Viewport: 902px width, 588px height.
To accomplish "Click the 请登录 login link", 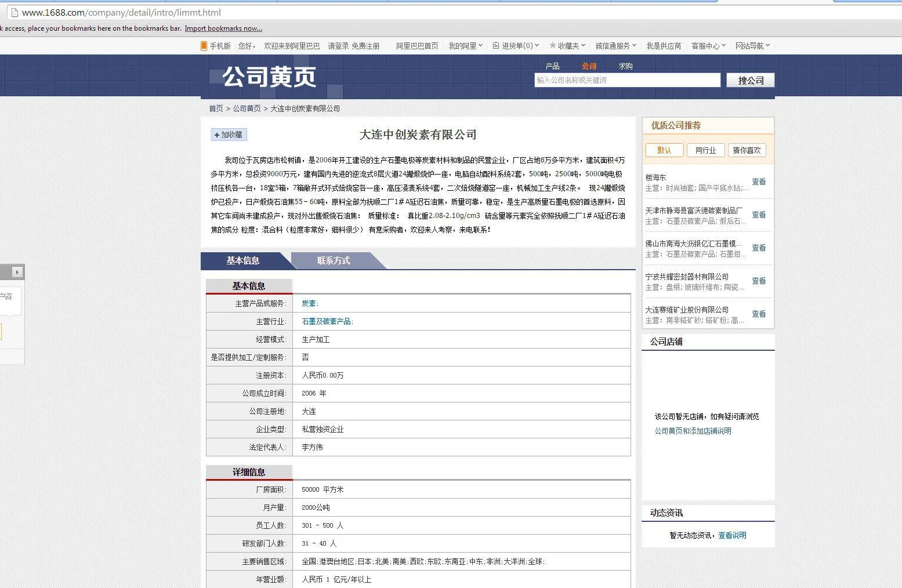I will (338, 46).
